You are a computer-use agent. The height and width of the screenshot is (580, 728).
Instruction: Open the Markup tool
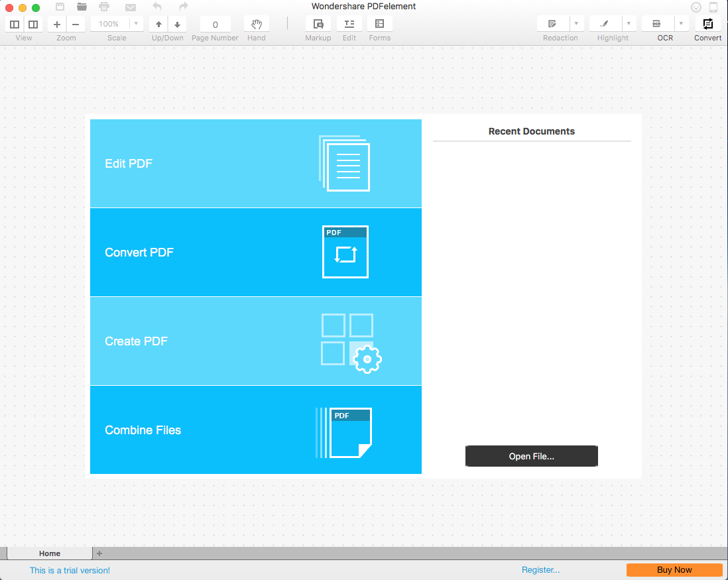318,24
